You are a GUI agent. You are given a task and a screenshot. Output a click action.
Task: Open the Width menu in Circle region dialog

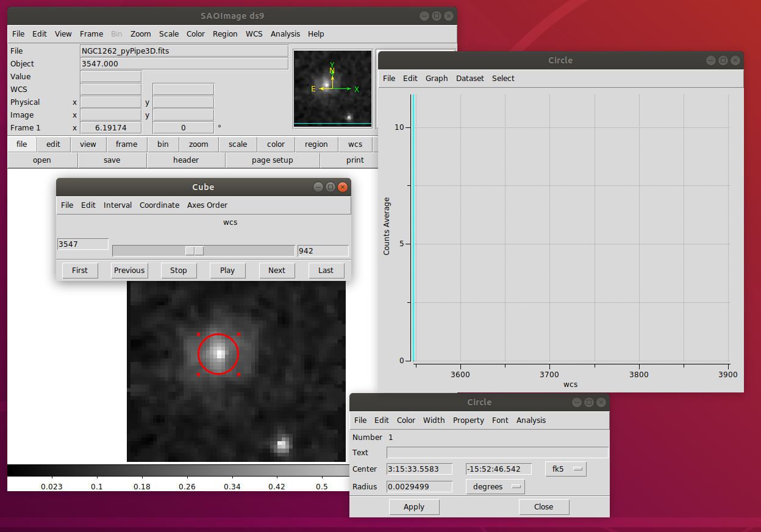click(434, 420)
